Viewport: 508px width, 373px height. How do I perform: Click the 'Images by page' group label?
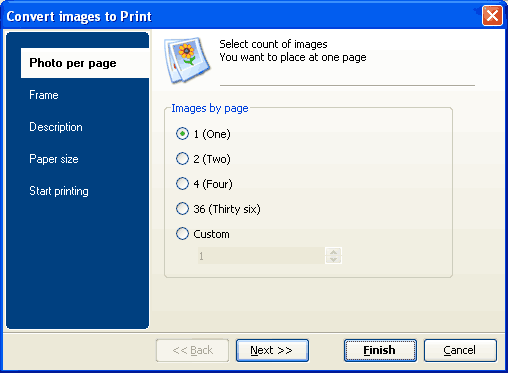coord(210,108)
